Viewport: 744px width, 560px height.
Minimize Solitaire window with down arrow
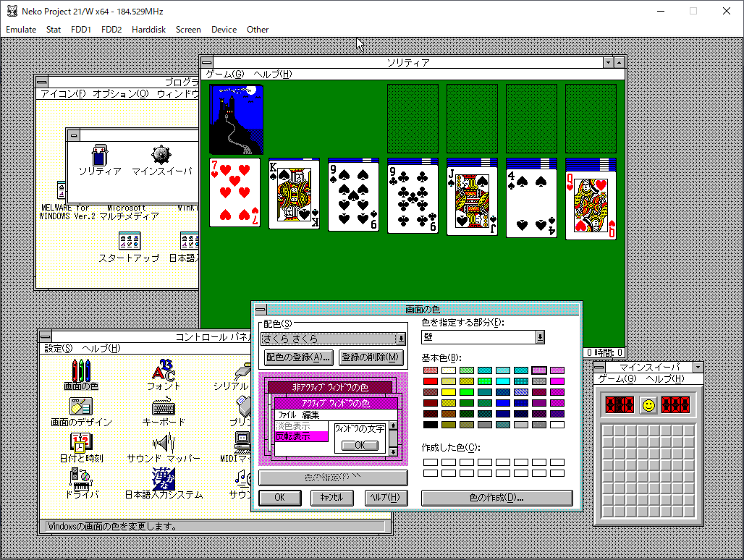608,63
